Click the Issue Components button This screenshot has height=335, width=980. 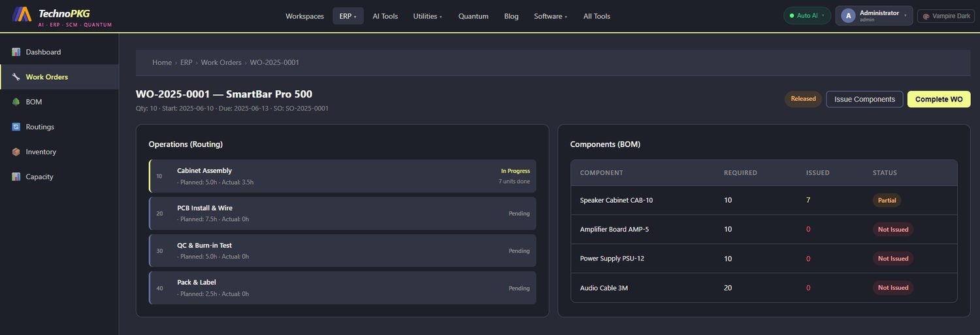(x=864, y=99)
